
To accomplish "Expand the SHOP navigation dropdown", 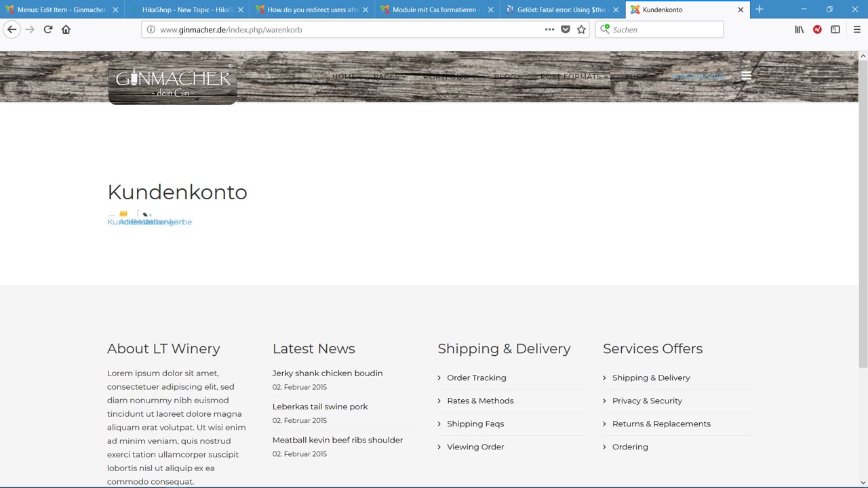I will tap(639, 77).
